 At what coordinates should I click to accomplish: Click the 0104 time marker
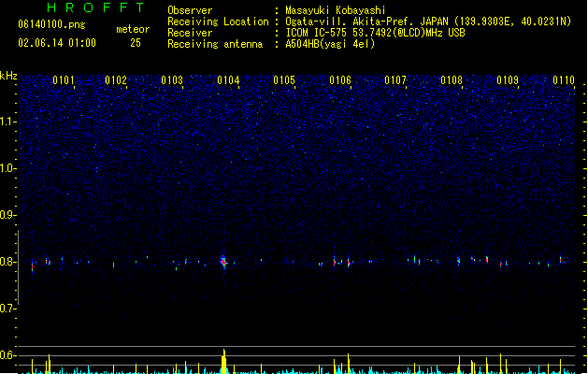pos(228,80)
